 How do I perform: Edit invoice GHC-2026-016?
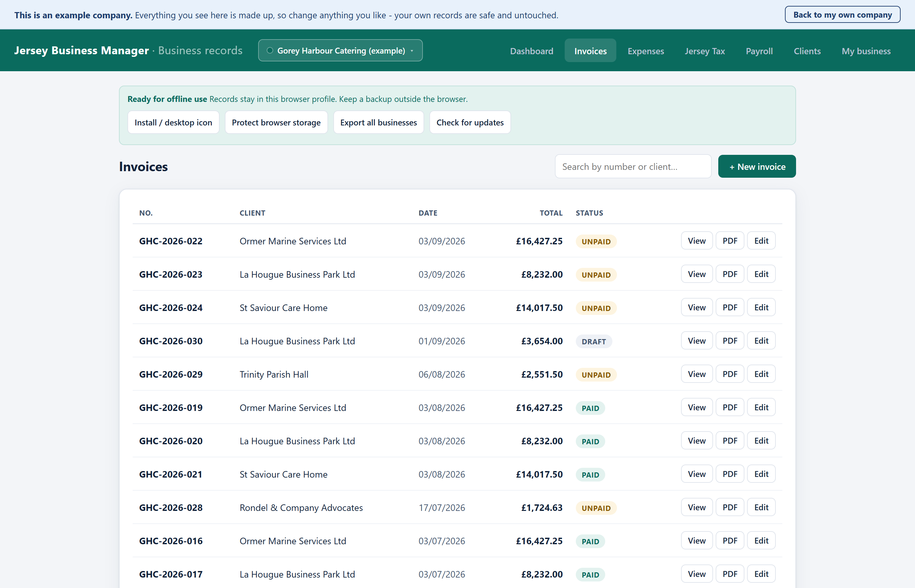761,540
